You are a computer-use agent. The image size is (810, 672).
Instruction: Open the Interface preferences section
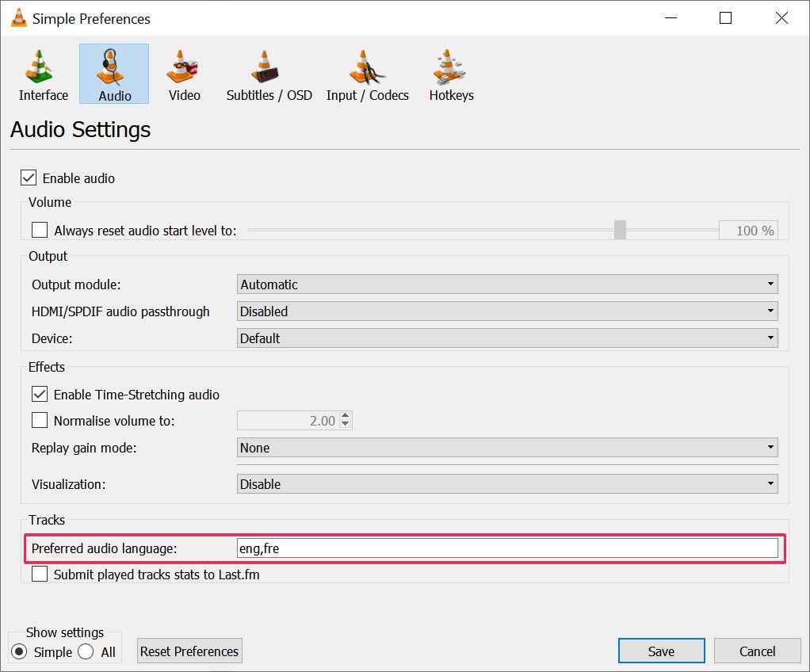pos(41,73)
